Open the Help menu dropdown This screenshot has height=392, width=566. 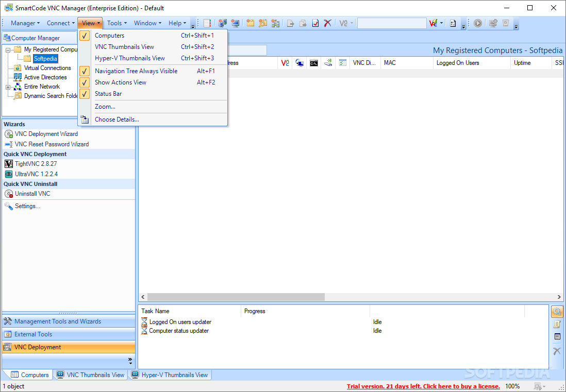(177, 23)
